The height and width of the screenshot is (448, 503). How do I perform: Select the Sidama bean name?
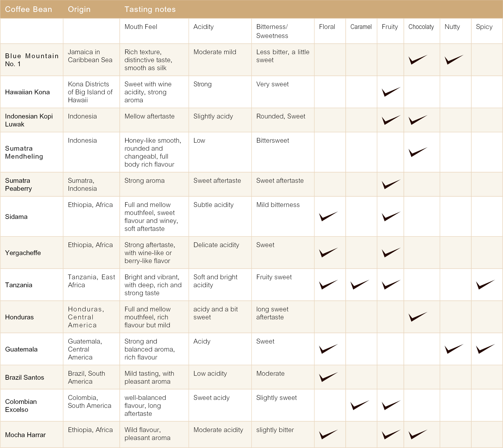click(x=16, y=217)
